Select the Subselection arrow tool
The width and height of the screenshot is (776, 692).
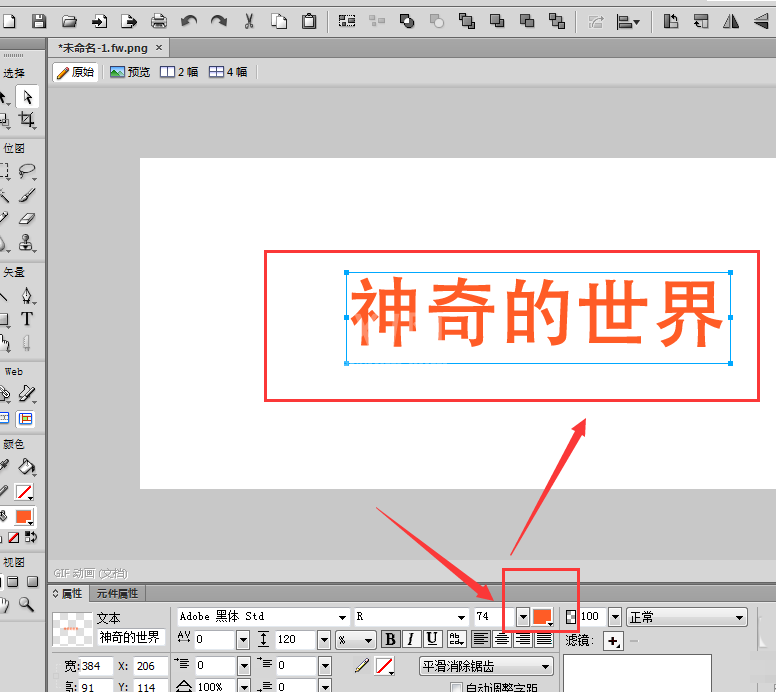(x=27, y=97)
